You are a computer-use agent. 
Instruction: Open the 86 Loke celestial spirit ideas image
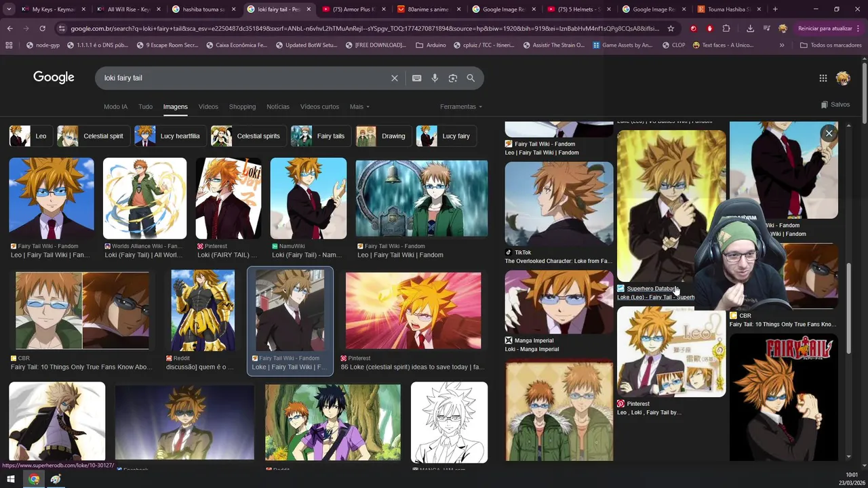[413, 310]
